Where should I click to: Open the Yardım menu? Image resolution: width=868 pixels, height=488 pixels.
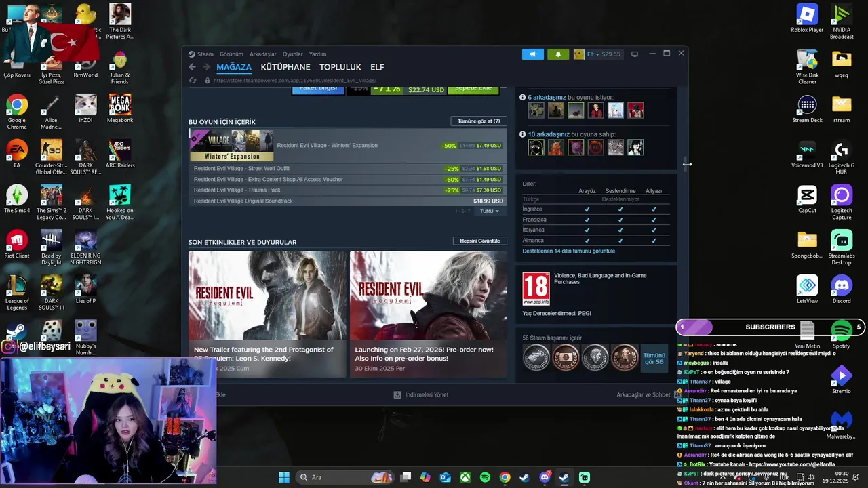[x=317, y=54]
